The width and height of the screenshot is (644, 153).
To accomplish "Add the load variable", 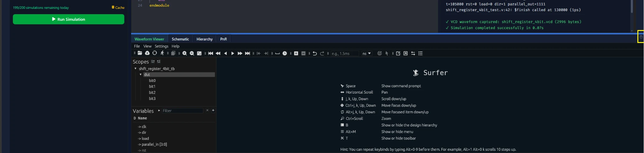I will pos(143,138).
